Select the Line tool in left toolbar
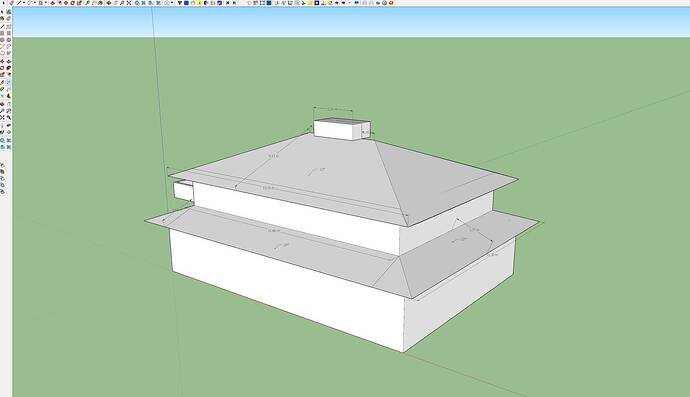This screenshot has width=690, height=397. tap(2, 26)
